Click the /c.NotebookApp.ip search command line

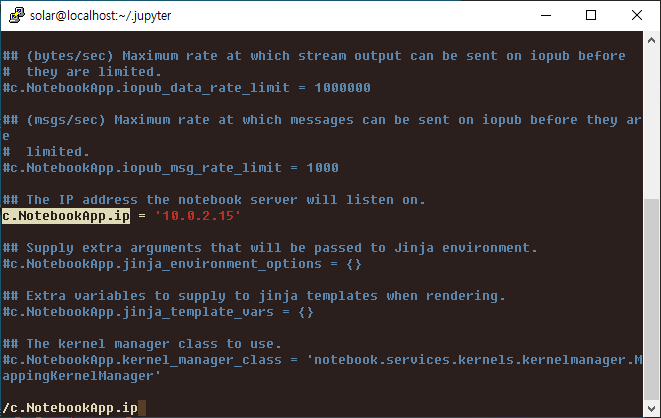pyautogui.click(x=70, y=408)
